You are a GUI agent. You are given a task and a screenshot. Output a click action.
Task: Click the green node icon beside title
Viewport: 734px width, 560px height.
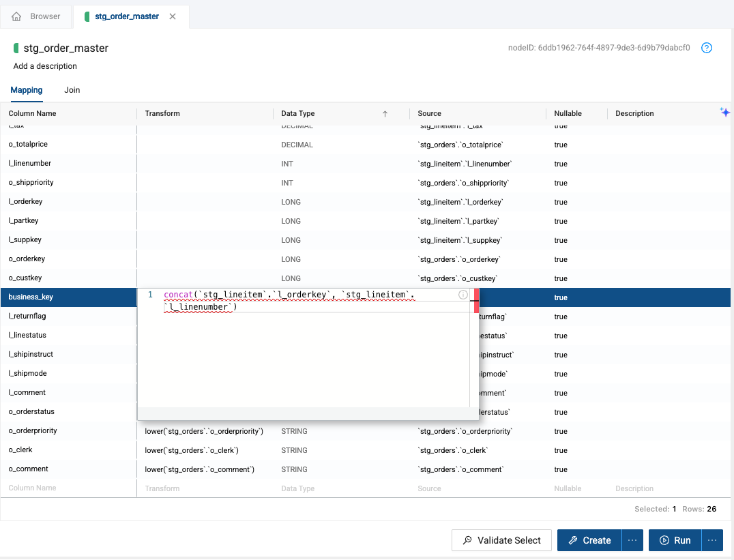16,48
